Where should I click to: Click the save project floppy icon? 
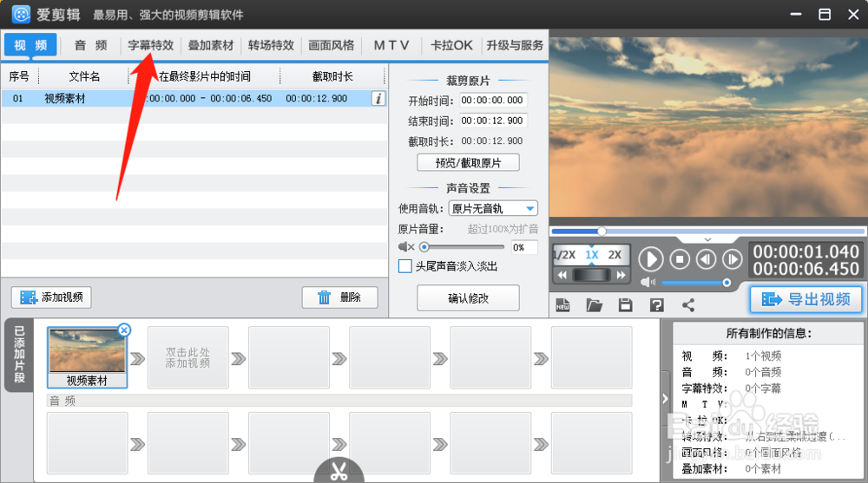coord(626,305)
